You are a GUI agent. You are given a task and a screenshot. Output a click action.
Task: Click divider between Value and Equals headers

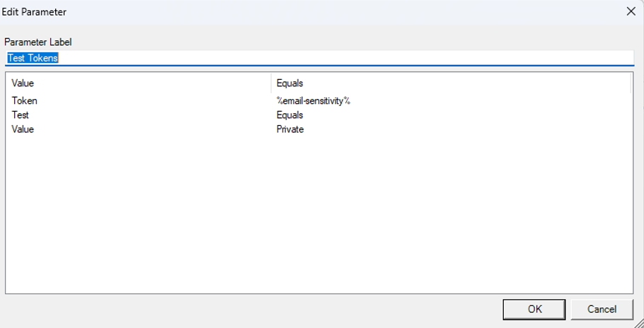(271, 83)
